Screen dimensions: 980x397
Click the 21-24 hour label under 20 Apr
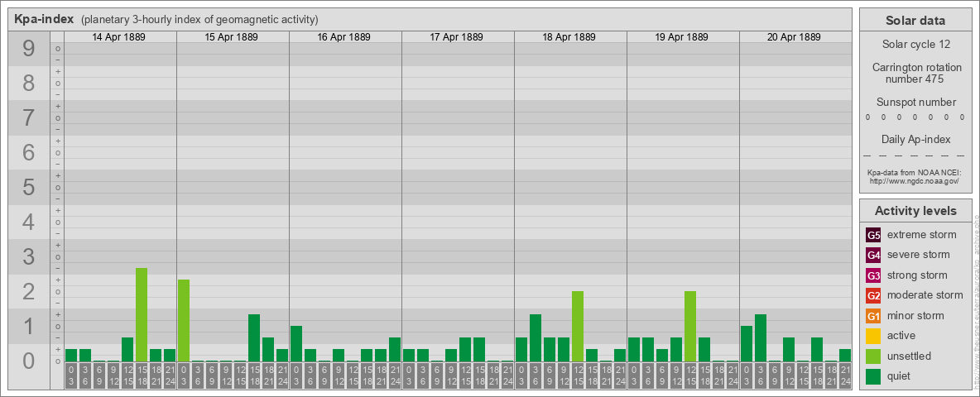point(844,375)
